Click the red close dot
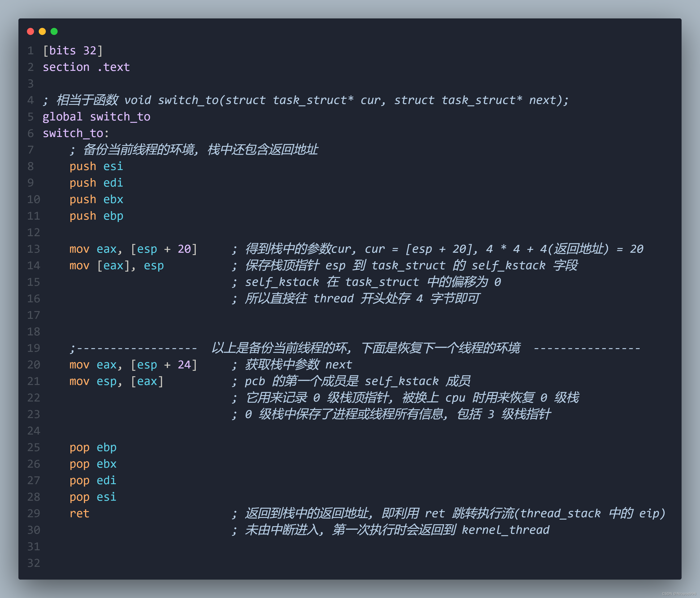Image resolution: width=700 pixels, height=598 pixels. coord(30,31)
